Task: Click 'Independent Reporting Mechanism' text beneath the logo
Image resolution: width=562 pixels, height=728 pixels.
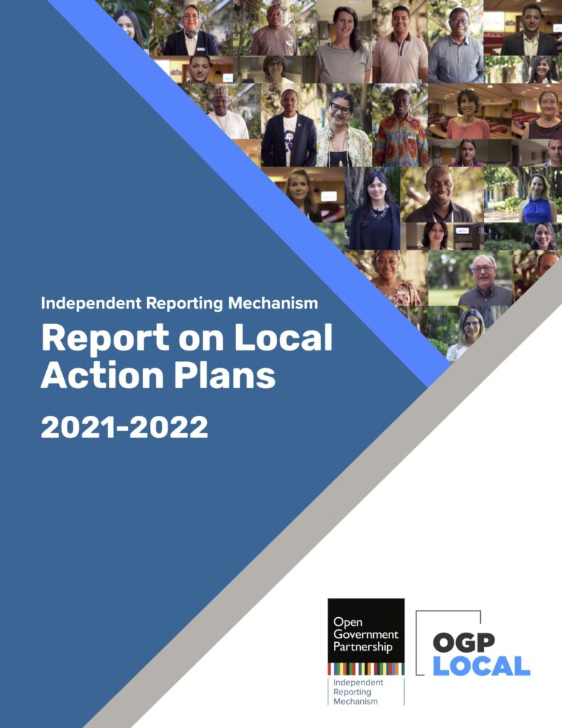Action: pos(358,692)
